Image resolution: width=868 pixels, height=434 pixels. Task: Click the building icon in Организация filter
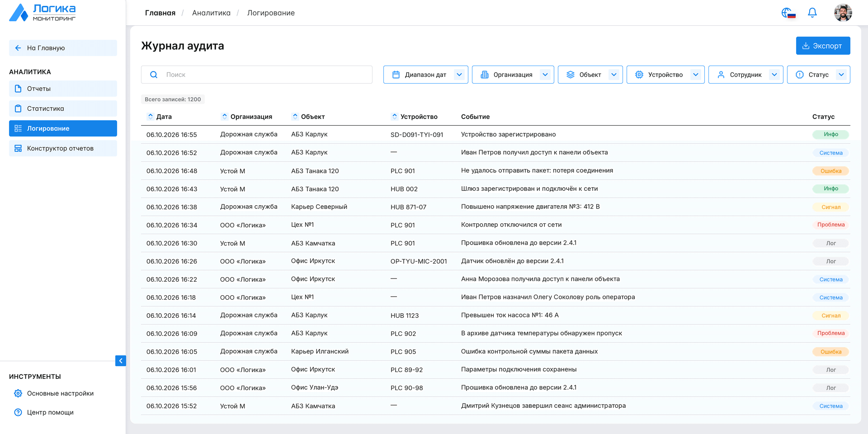[485, 75]
